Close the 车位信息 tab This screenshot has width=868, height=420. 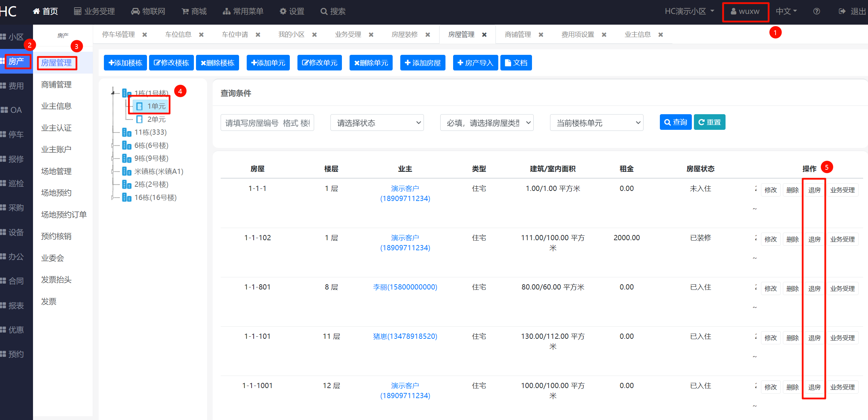[202, 35]
